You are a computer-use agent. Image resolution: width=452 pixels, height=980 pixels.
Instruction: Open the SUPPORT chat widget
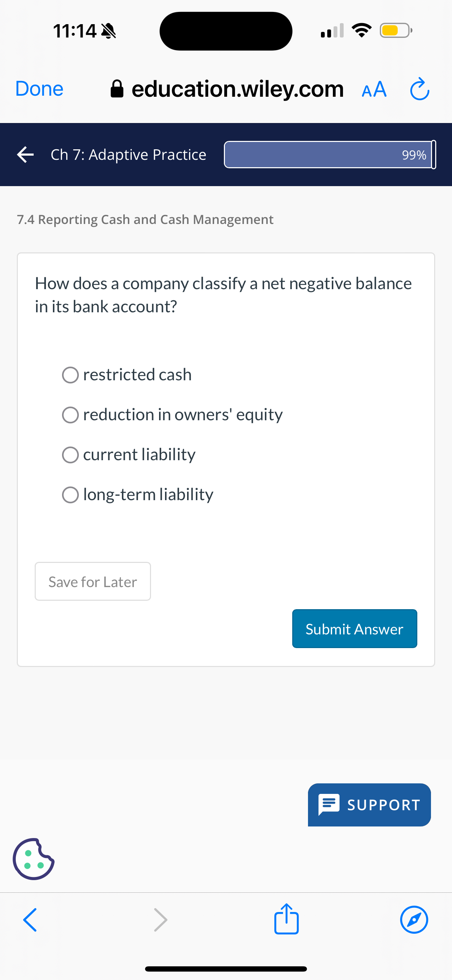click(x=369, y=805)
